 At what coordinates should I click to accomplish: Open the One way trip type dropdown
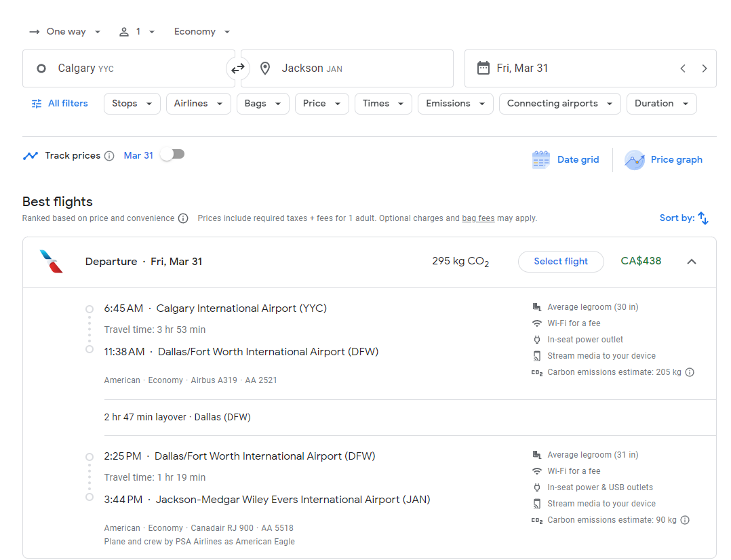coord(65,32)
